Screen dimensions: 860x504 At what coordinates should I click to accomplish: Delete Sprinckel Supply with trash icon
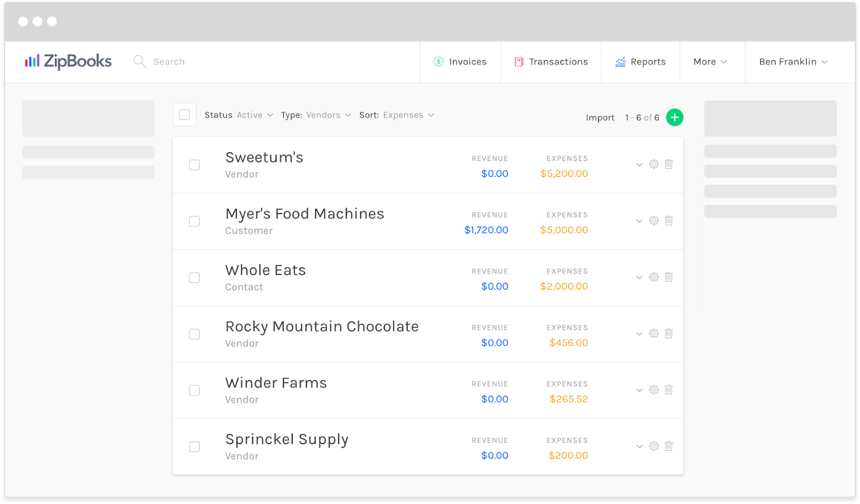click(669, 447)
